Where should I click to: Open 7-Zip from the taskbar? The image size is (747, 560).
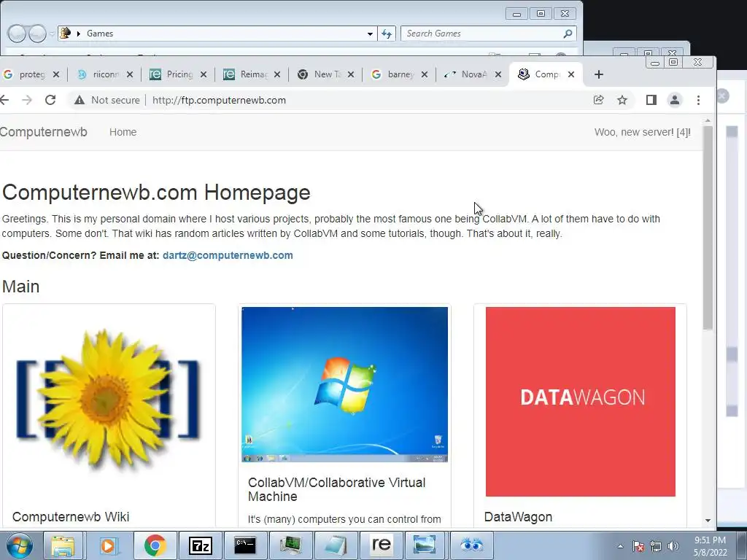tap(200, 545)
